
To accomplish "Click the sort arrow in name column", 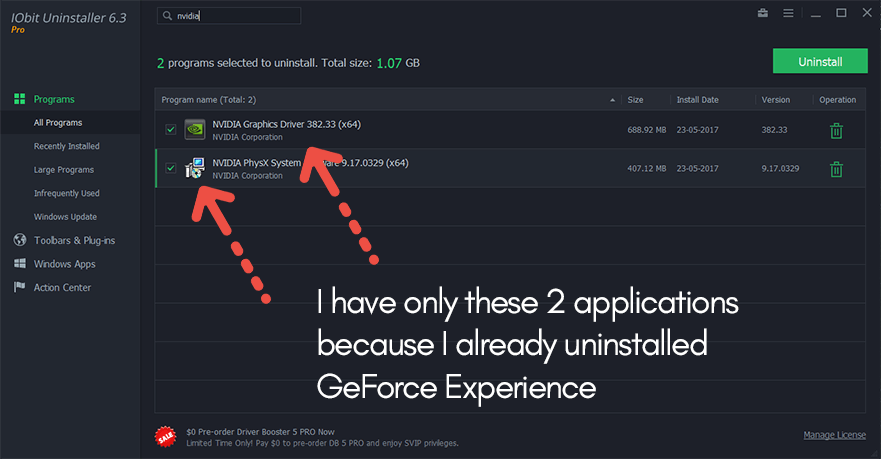I will pos(612,100).
